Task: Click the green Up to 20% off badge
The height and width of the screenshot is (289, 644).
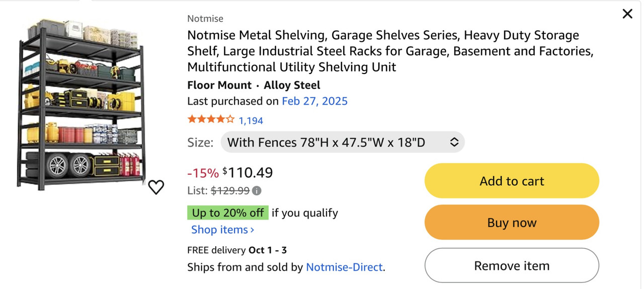Action: (228, 212)
